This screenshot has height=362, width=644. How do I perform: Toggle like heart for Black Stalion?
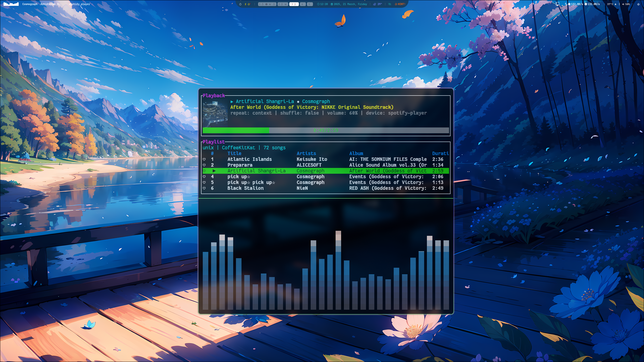tap(204, 188)
